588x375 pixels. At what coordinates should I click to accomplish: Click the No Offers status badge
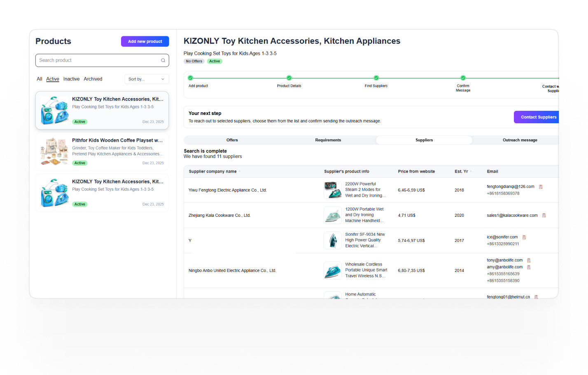click(x=194, y=61)
